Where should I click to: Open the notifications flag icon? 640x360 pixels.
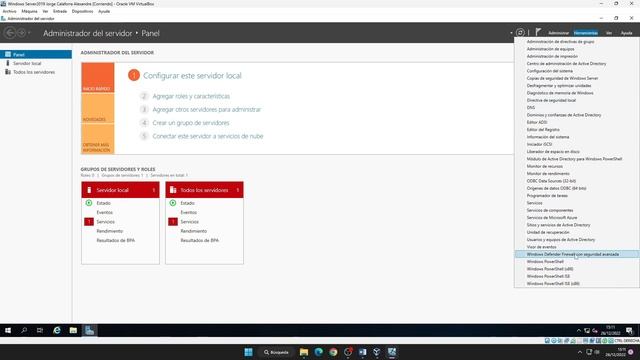(x=538, y=32)
